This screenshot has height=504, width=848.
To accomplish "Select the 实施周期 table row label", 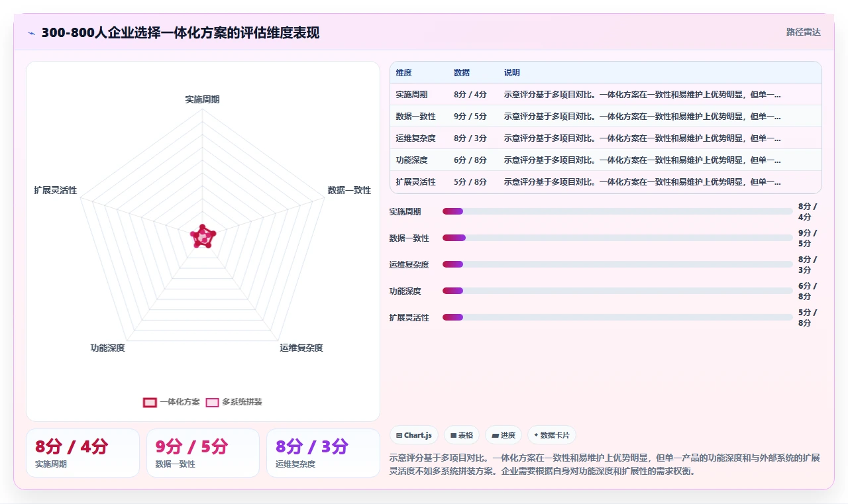I will pos(411,95).
